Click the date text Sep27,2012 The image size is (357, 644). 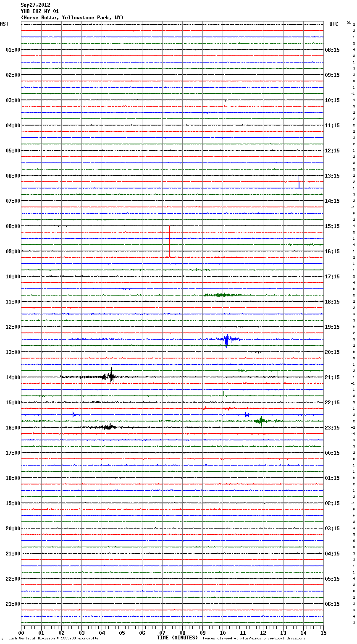tap(35, 5)
